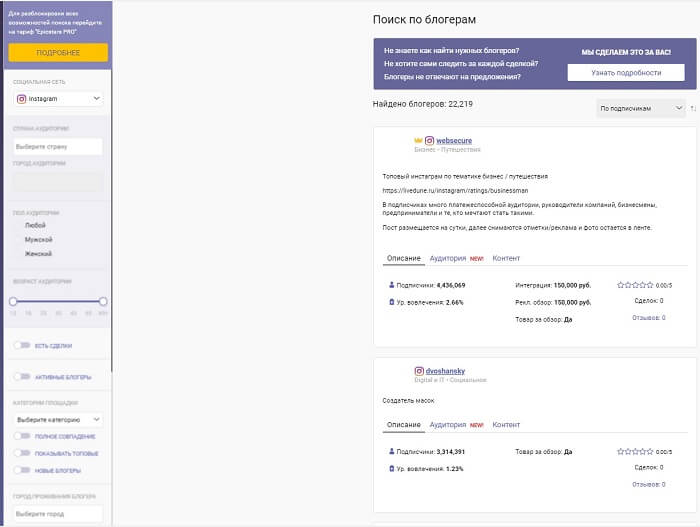
Task: Open the websecure profile link
Action: 454,140
